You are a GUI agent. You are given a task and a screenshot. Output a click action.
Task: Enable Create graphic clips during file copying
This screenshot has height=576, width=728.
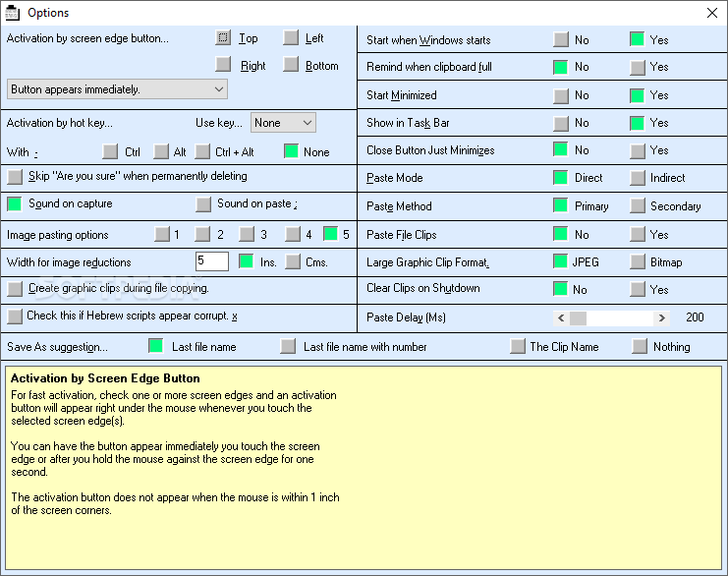click(15, 288)
